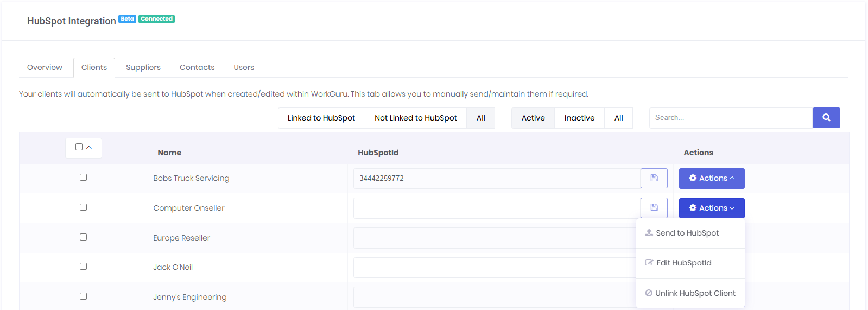The image size is (868, 310).
Task: Collapse Actions dropdown for Computer Onseller
Action: coord(712,208)
